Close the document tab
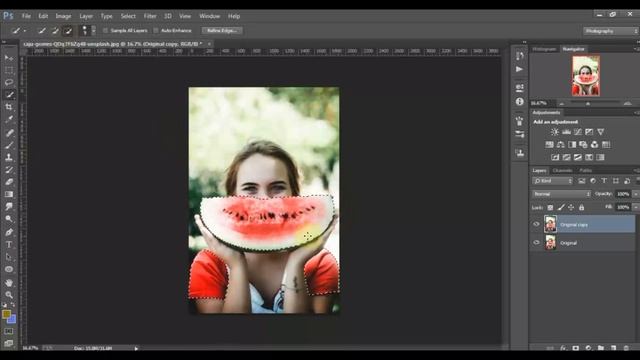640x360 pixels. [x=209, y=44]
